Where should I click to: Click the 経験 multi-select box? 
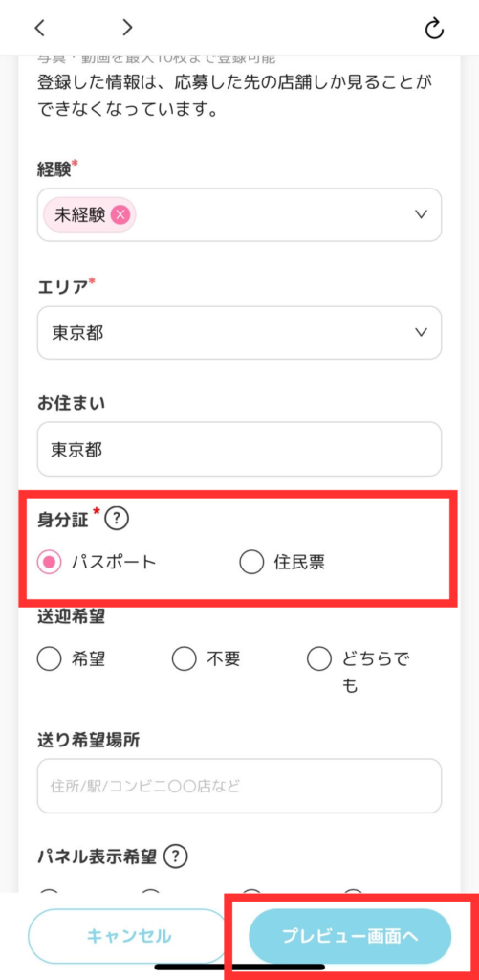point(239,214)
